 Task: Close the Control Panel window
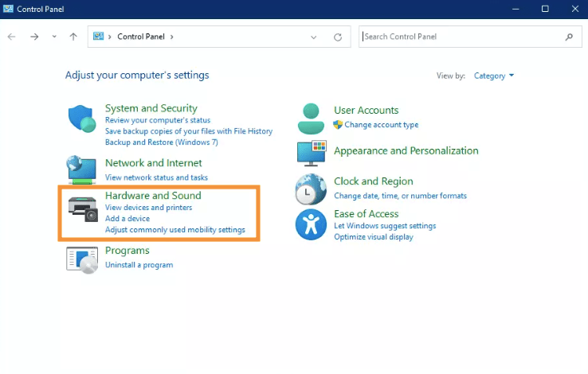coord(575,9)
